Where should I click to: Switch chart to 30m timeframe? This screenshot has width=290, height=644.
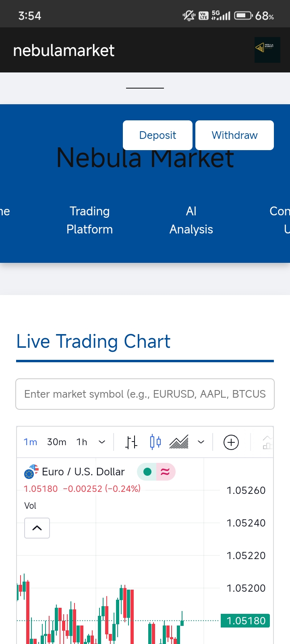[57, 442]
